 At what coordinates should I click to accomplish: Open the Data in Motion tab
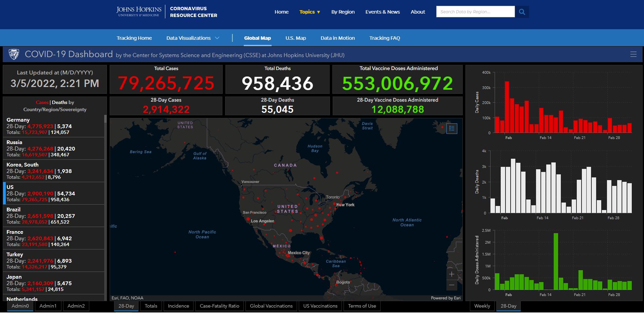(x=337, y=38)
